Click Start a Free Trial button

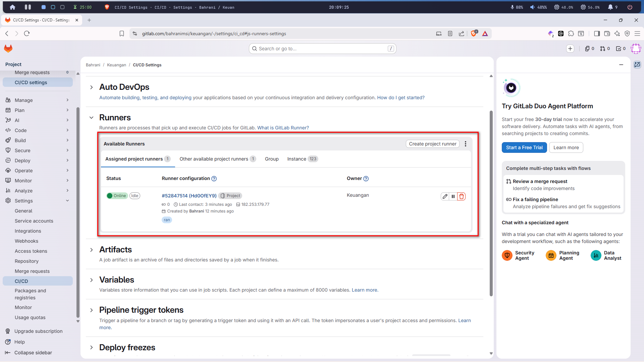pyautogui.click(x=524, y=147)
